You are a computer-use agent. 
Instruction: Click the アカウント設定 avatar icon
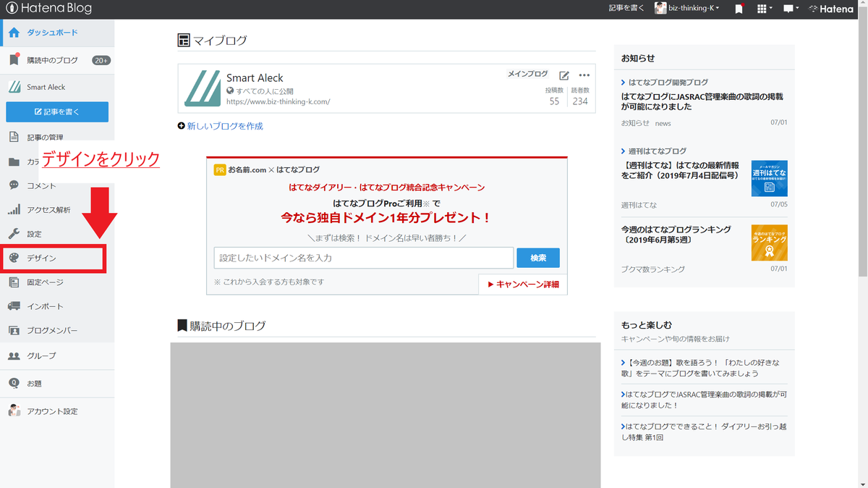(x=14, y=411)
